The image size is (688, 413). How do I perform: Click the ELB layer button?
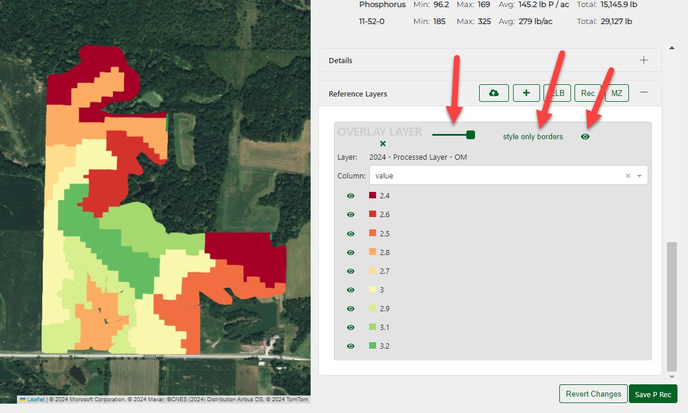tap(558, 93)
